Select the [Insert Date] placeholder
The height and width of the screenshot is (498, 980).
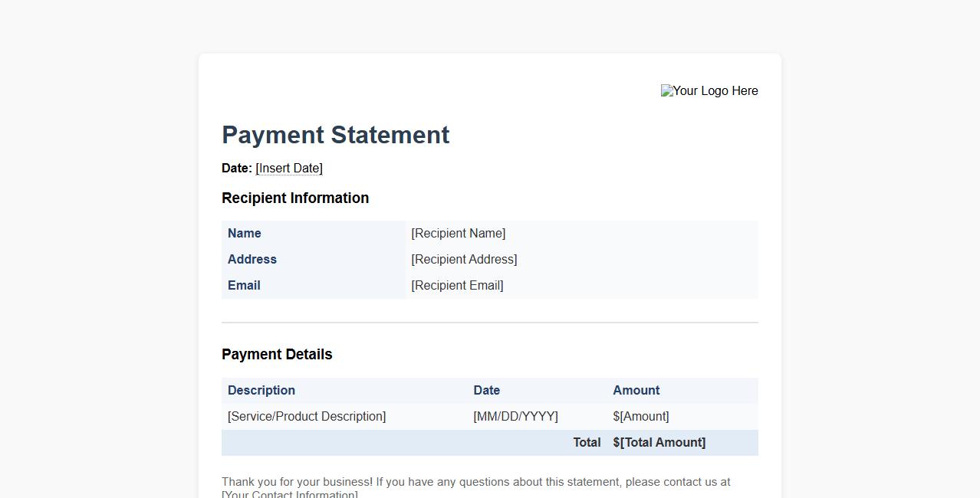(289, 168)
